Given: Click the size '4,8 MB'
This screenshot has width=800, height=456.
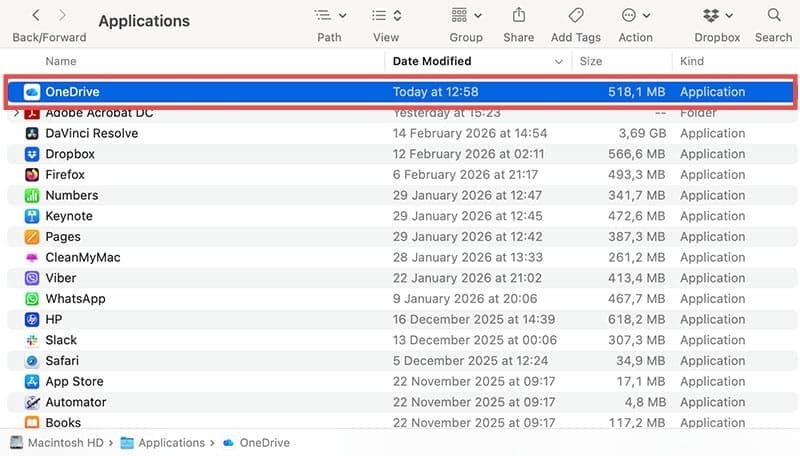Looking at the screenshot, I should [645, 402].
